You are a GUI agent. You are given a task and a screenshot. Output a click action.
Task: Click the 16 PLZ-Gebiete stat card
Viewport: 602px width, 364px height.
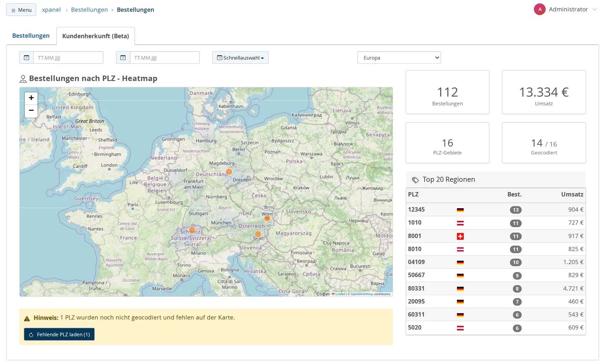(447, 143)
